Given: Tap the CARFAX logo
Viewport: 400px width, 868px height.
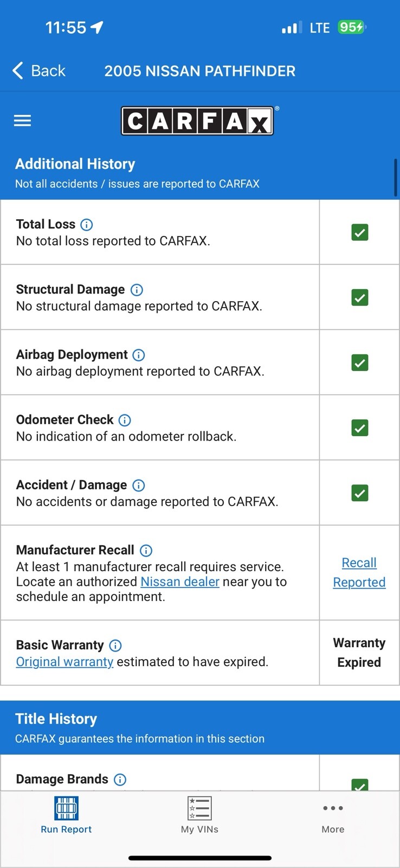Looking at the screenshot, I should tap(197, 120).
